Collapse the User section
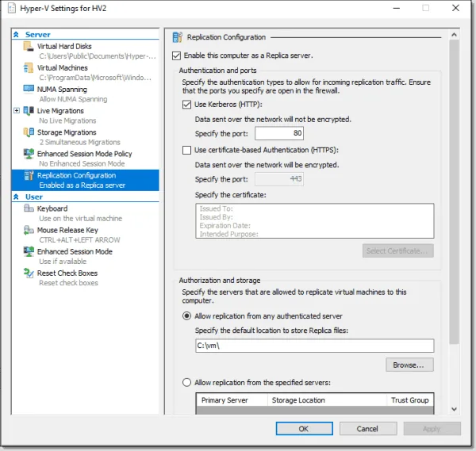Screen dimensions: 476x451 [16, 197]
